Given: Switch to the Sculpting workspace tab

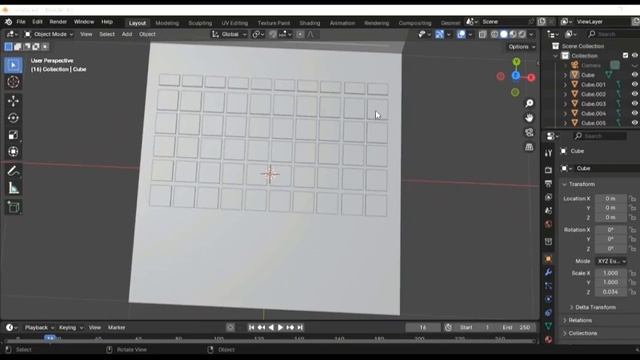Looking at the screenshot, I should (200, 23).
